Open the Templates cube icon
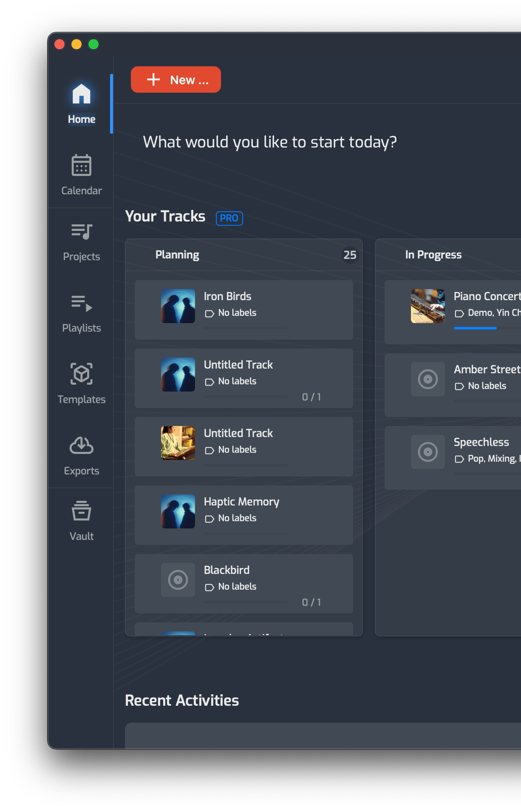Screen dimensions: 521x812 (x=81, y=374)
